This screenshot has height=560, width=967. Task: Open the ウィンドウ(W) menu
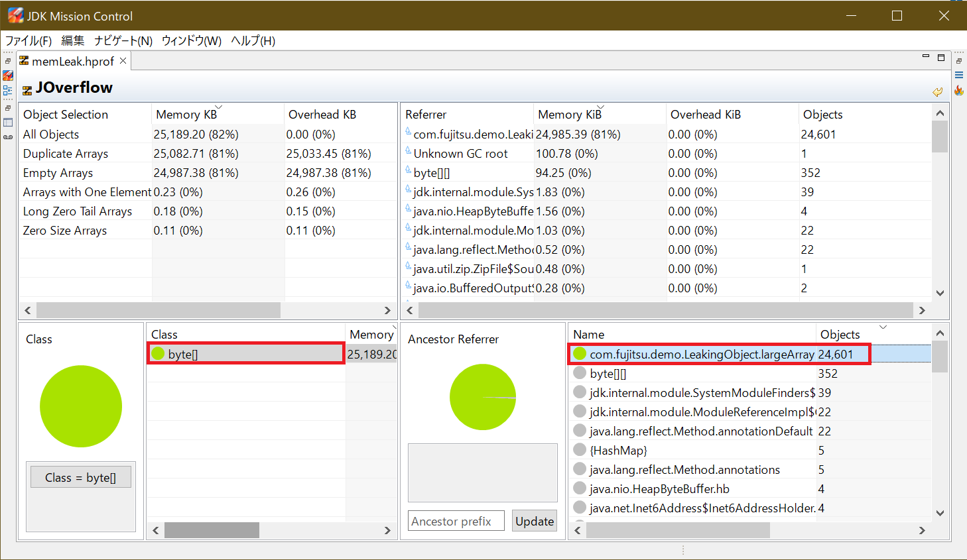tap(191, 41)
